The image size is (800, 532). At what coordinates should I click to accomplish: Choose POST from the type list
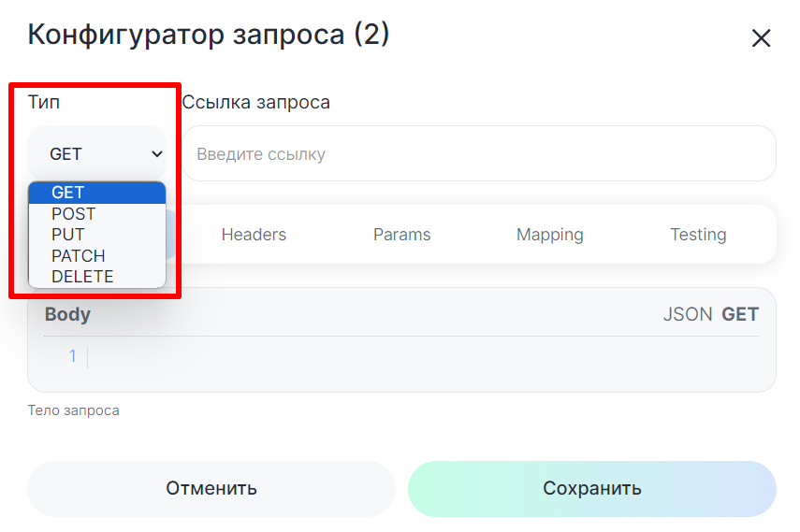(73, 214)
